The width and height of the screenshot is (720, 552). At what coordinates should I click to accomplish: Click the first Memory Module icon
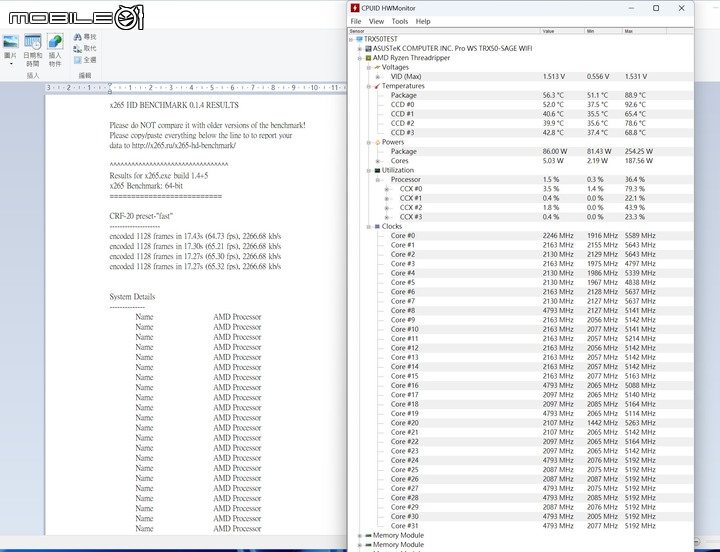(368, 535)
